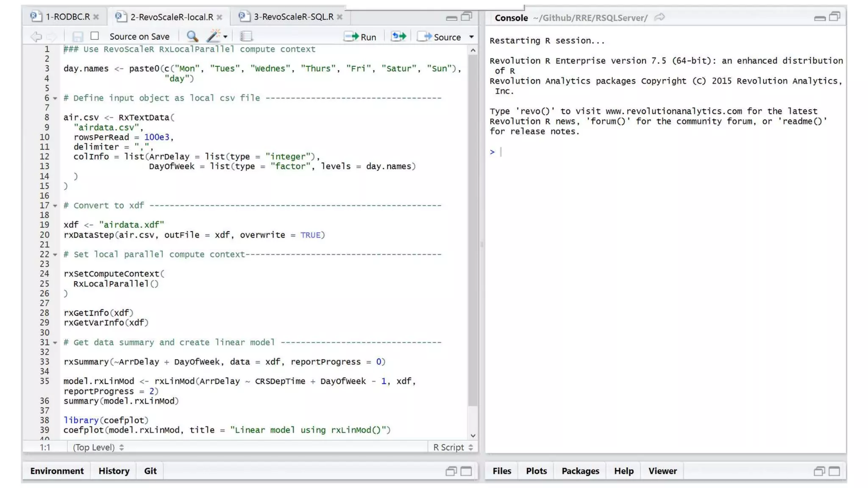Click the editor vertical scrollbar down arrow
This screenshot has height=488, width=868.
pos(473,435)
